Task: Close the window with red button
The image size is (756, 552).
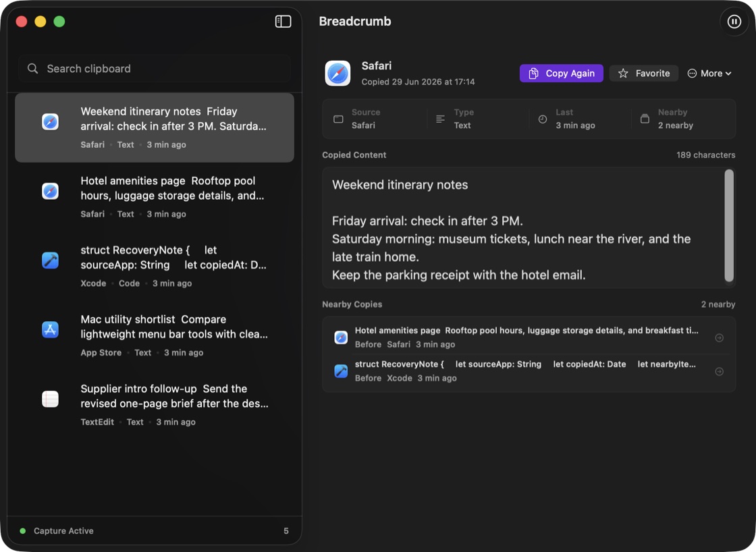Action: coord(21,21)
